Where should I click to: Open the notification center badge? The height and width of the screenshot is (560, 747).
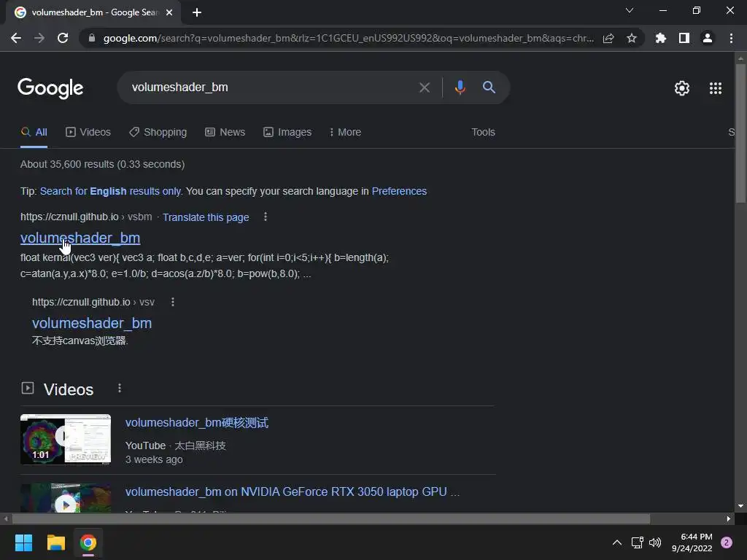click(x=727, y=542)
